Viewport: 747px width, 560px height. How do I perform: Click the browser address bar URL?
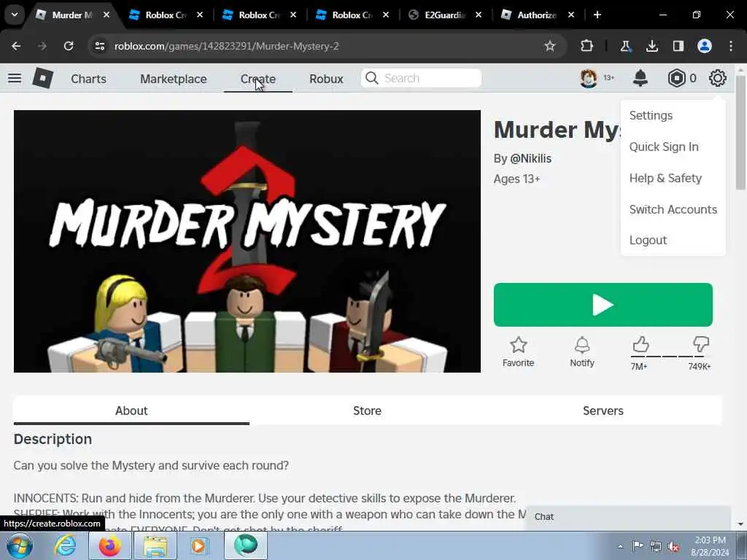pyautogui.click(x=226, y=46)
